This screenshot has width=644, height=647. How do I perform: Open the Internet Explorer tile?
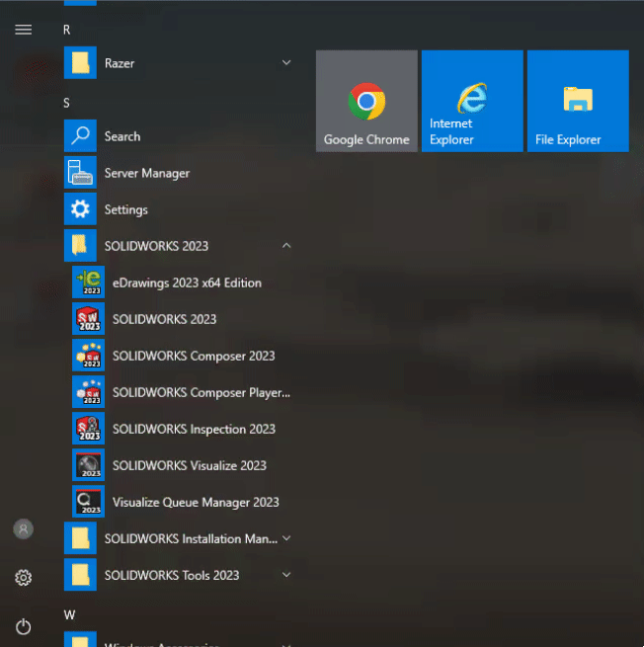(472, 101)
